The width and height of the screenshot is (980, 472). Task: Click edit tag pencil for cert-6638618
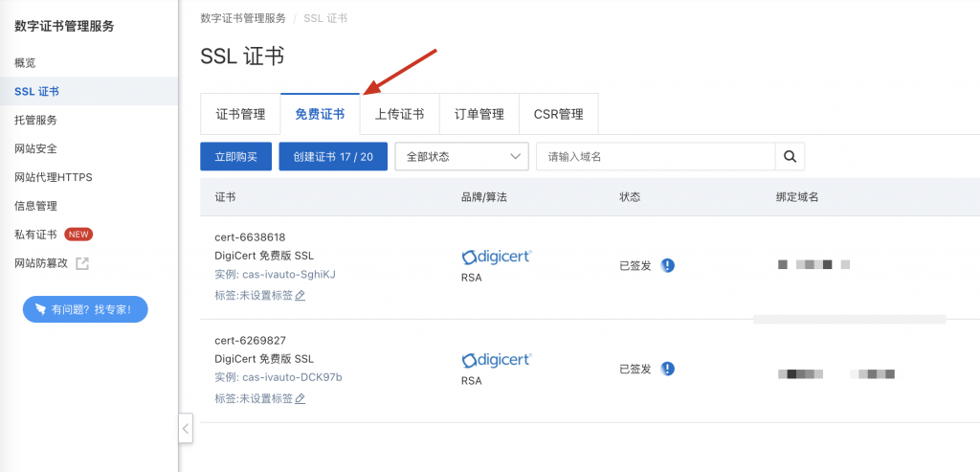pyautogui.click(x=301, y=296)
